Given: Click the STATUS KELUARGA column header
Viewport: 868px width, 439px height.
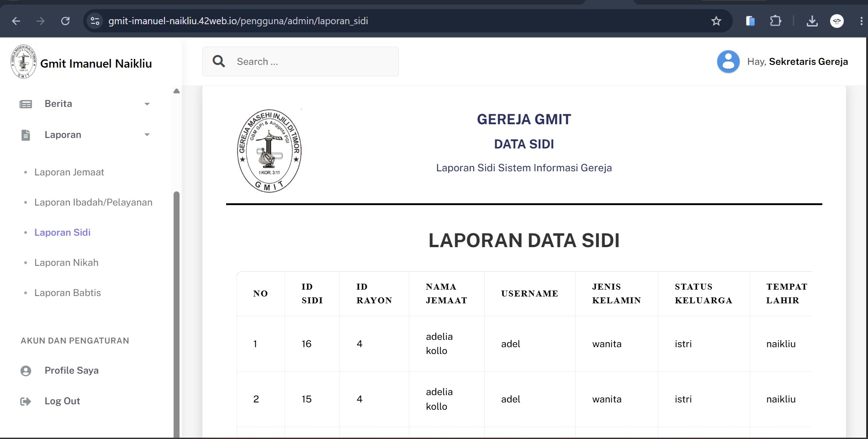Looking at the screenshot, I should point(704,294).
